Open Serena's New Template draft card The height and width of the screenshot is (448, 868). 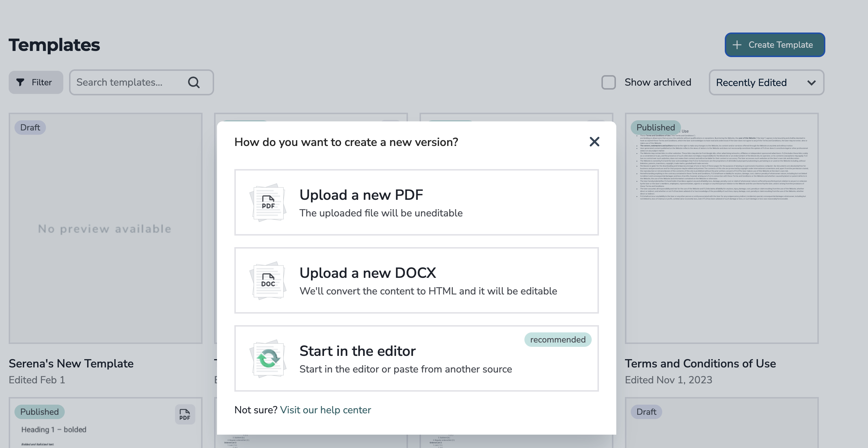(x=105, y=228)
